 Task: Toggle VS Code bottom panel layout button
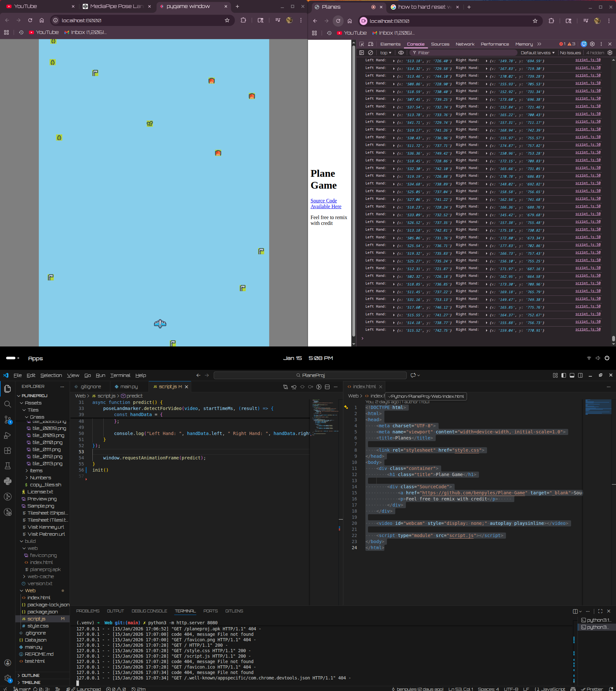click(572, 375)
